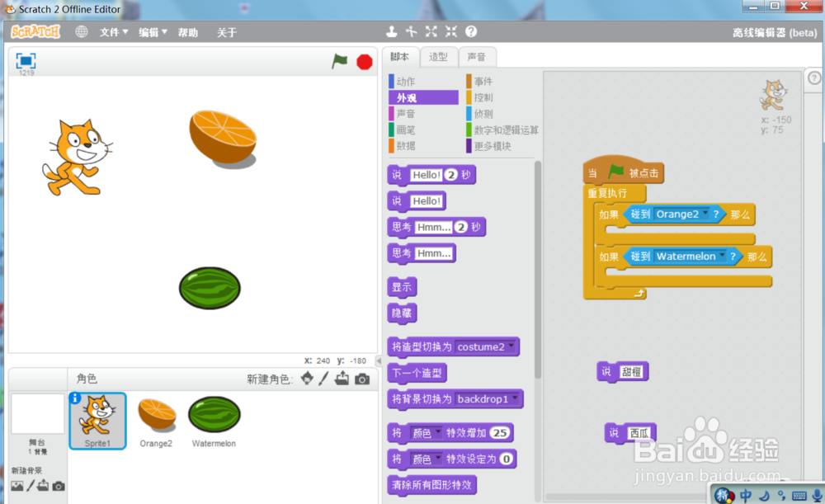Open the 关于 menu item
Viewport: 825px width, 504px height.
point(227,32)
